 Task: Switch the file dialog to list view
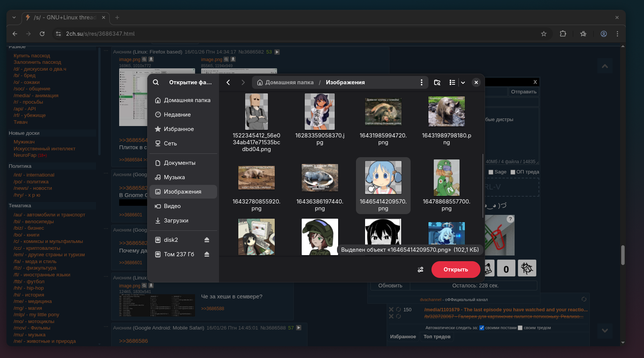tap(452, 82)
